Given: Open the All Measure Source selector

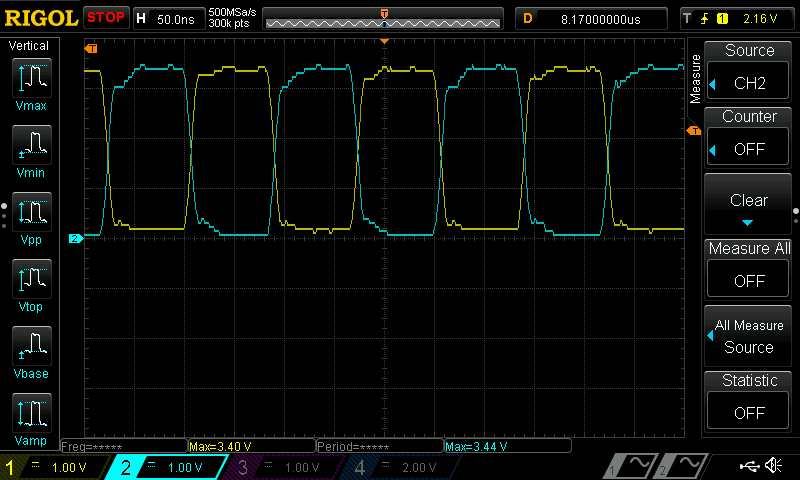Looking at the screenshot, I should click(x=748, y=336).
